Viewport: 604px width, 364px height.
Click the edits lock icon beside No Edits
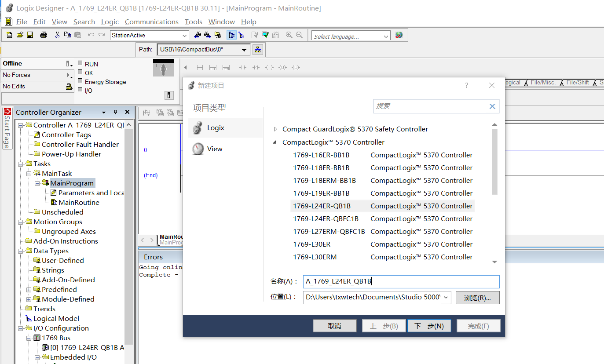pyautogui.click(x=69, y=87)
